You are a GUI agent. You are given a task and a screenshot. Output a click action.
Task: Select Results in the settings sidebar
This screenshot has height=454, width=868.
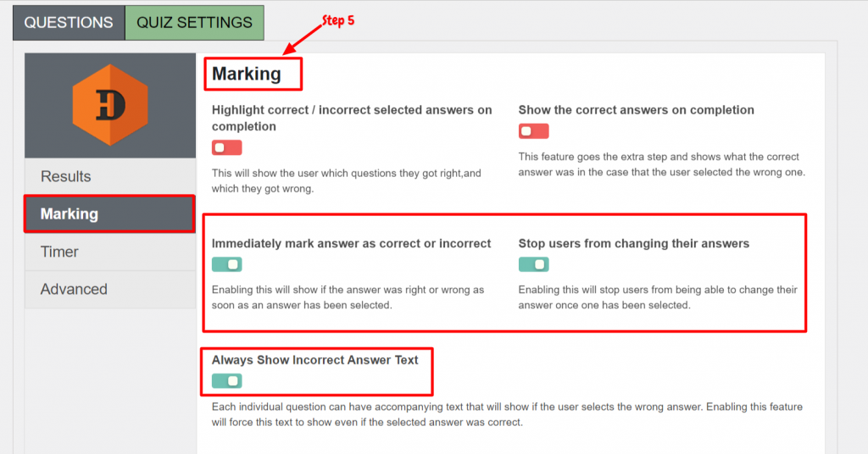(110, 176)
